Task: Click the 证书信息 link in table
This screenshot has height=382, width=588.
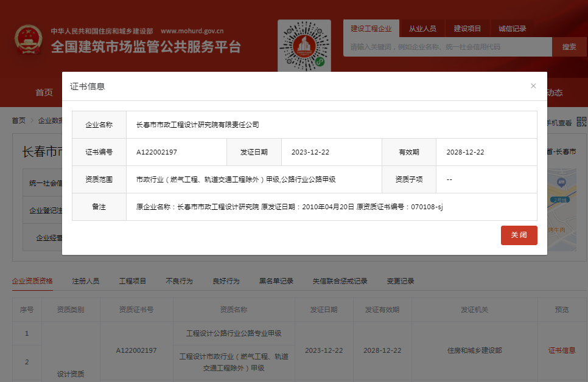Action: tap(562, 350)
